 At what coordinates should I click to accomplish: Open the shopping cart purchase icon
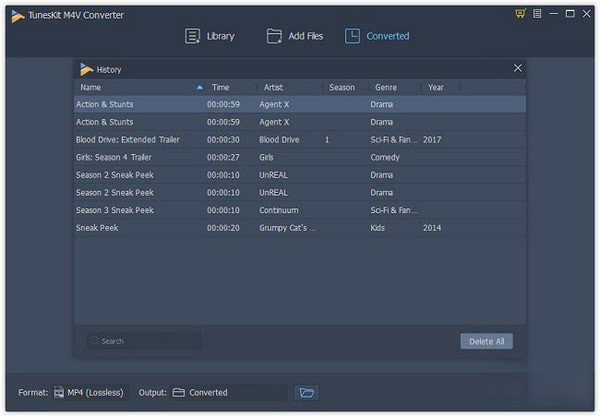tap(520, 14)
